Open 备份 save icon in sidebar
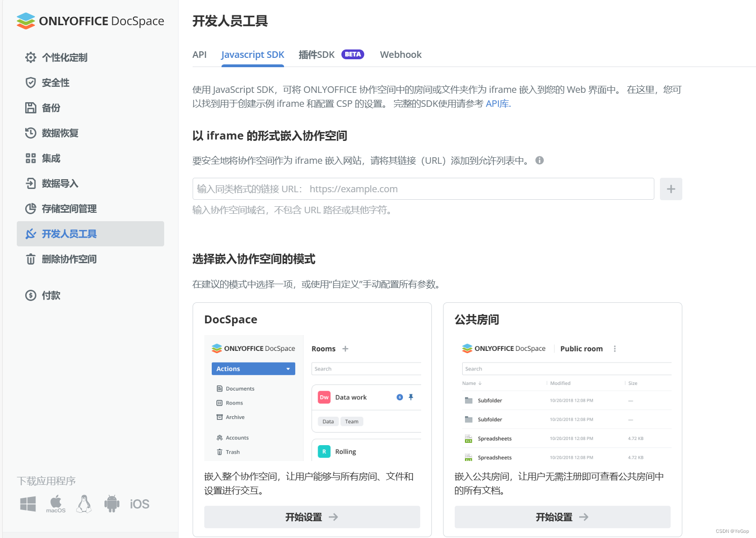This screenshot has height=538, width=756. (31, 108)
